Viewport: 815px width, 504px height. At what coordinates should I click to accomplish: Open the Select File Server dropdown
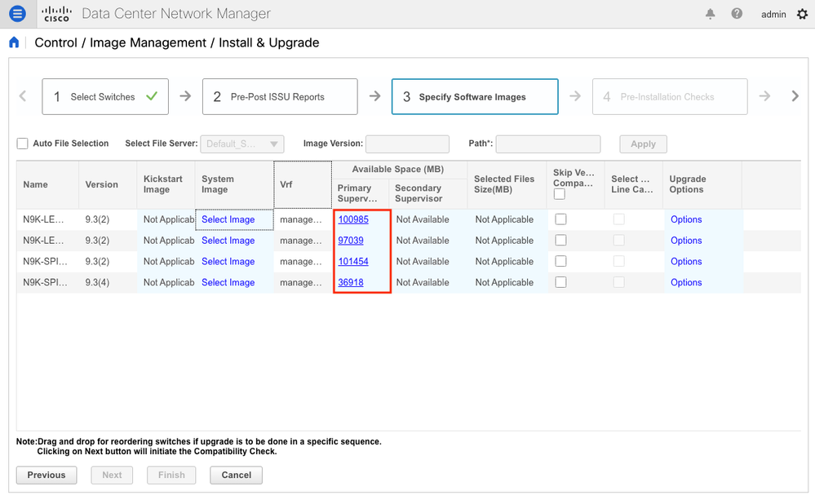pyautogui.click(x=242, y=144)
